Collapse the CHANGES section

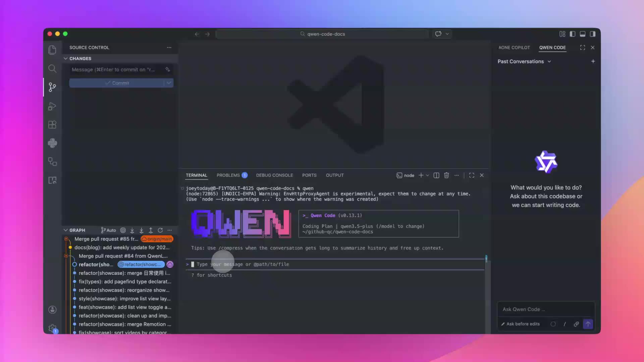[66, 58]
